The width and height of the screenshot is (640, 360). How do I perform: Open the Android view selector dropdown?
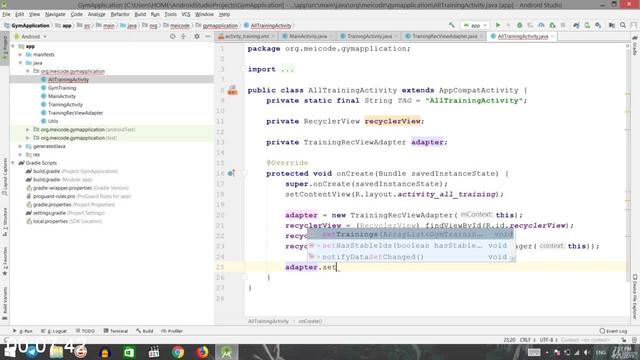(x=31, y=36)
